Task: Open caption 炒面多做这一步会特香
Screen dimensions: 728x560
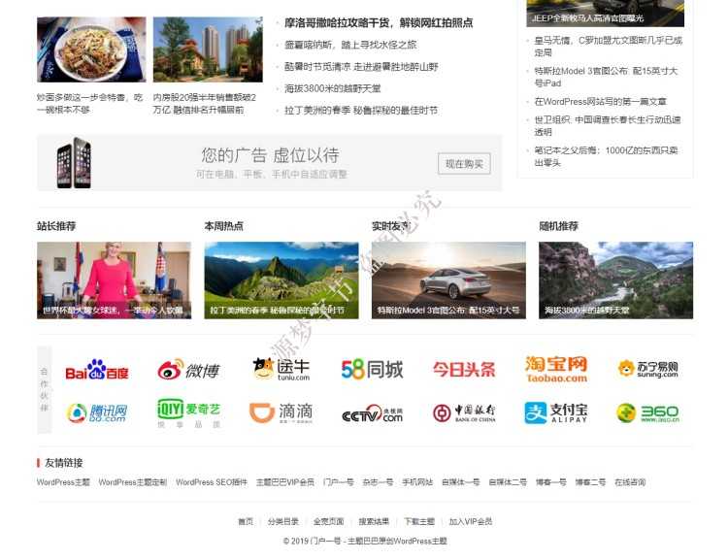Action: click(x=89, y=104)
